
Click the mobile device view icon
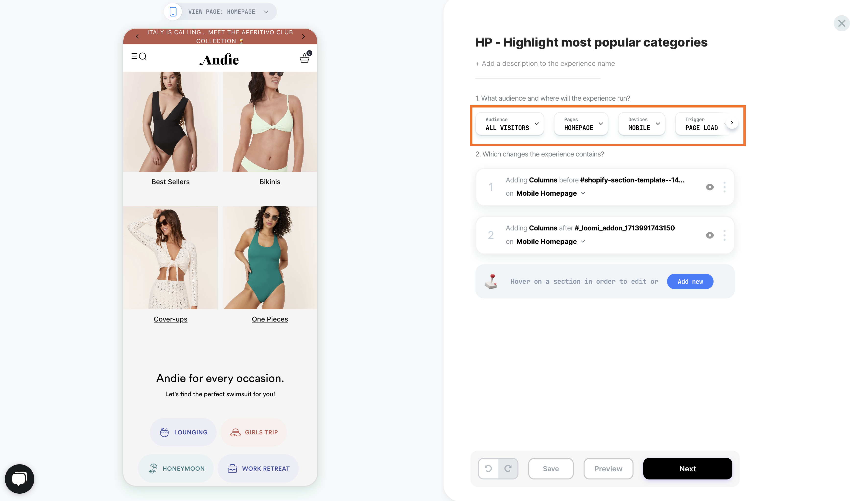[x=173, y=12]
